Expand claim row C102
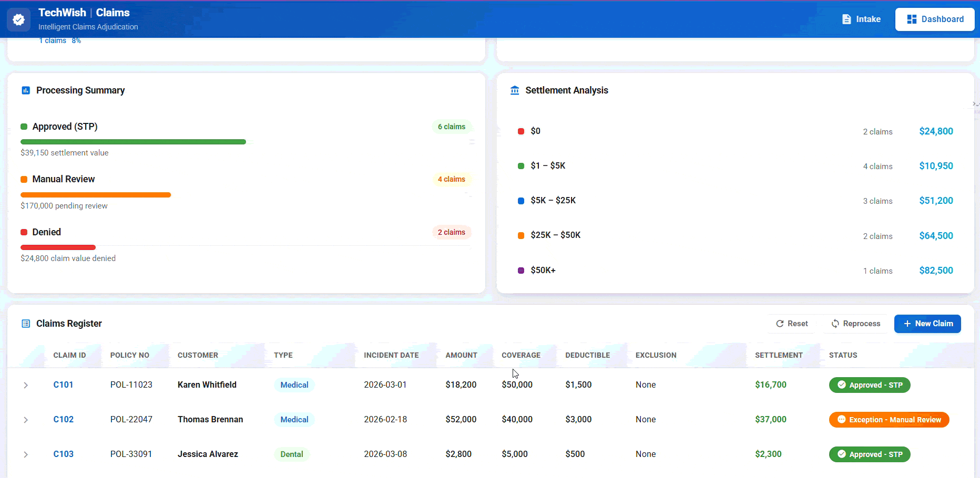 click(26, 420)
